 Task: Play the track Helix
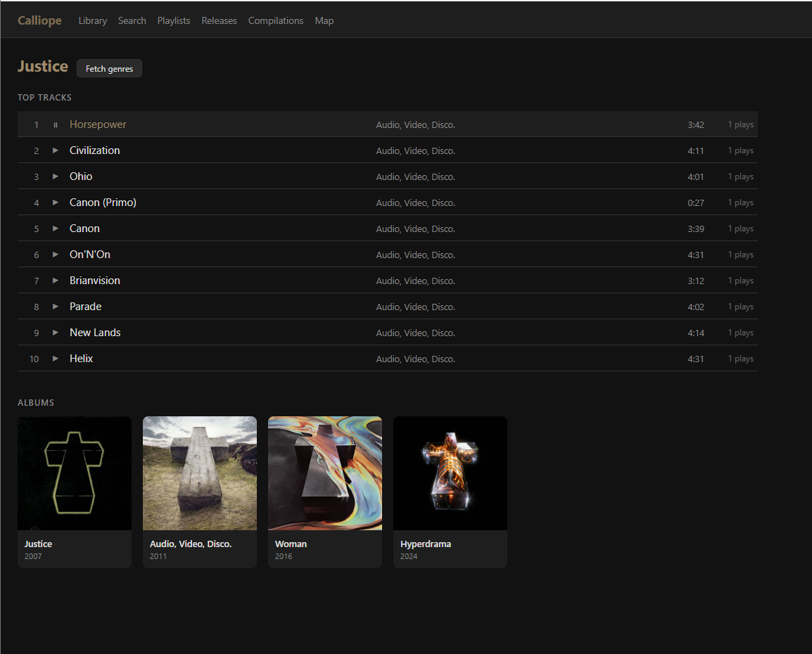click(x=56, y=359)
